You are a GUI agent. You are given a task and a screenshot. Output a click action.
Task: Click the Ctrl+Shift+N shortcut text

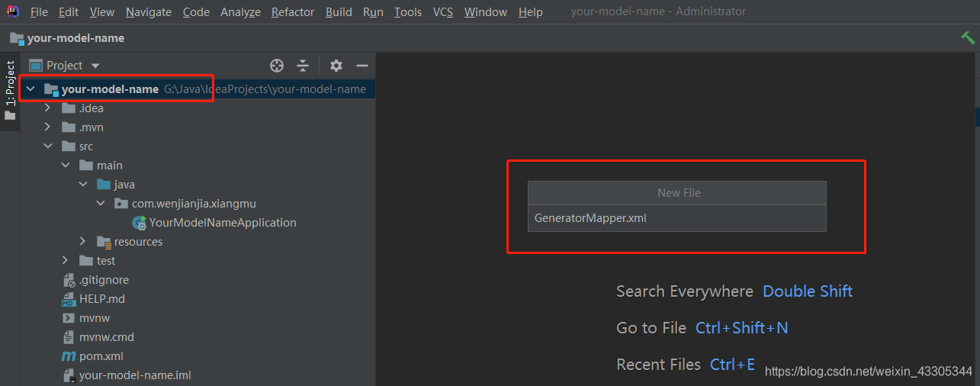tap(742, 328)
